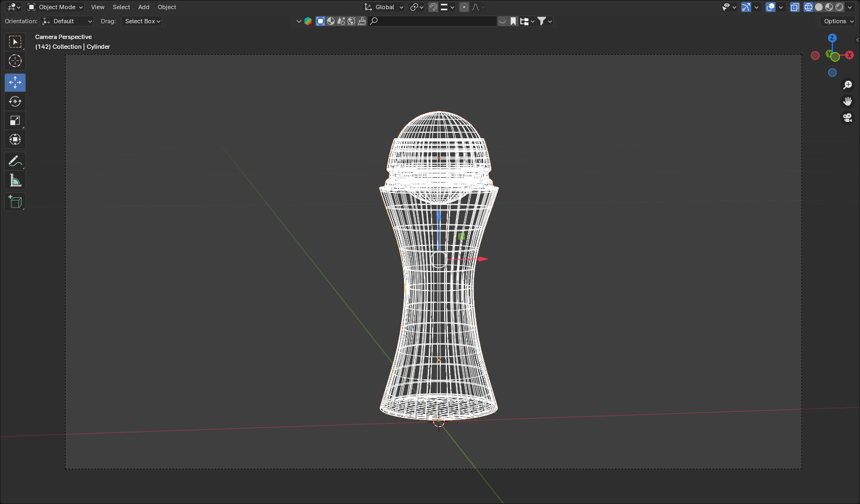Open the Add menu
860x504 pixels.
(144, 7)
